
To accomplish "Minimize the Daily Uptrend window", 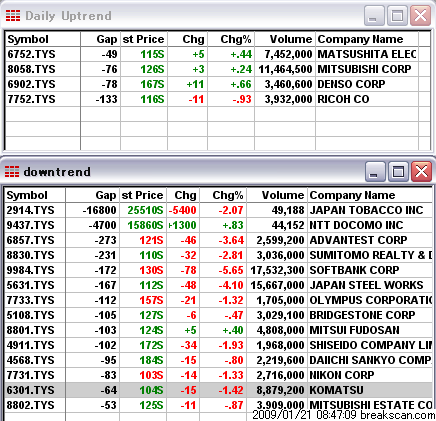I will coord(374,15).
